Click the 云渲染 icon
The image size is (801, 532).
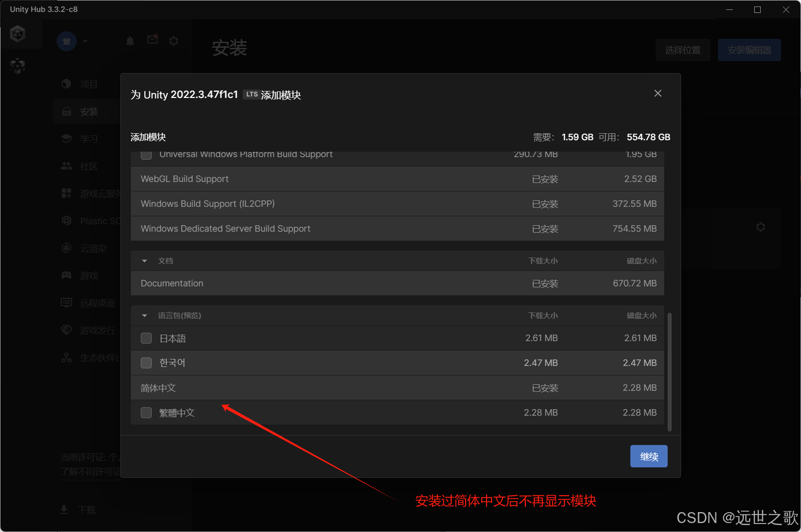[x=66, y=248]
